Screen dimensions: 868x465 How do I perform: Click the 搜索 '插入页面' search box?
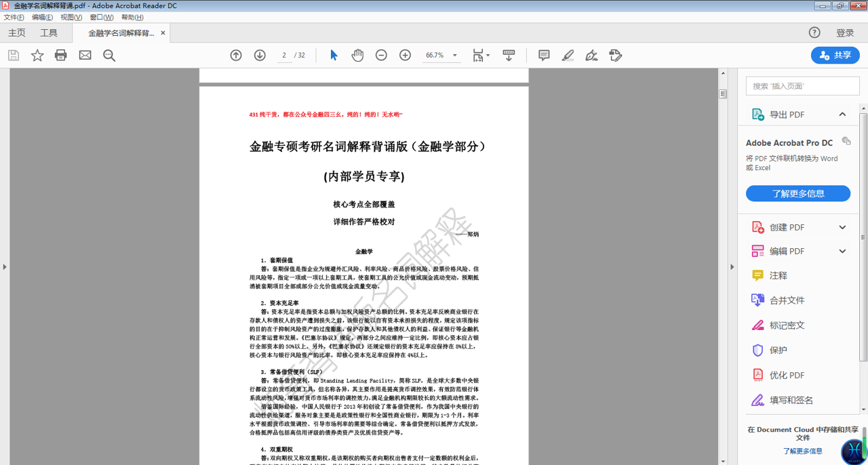803,86
